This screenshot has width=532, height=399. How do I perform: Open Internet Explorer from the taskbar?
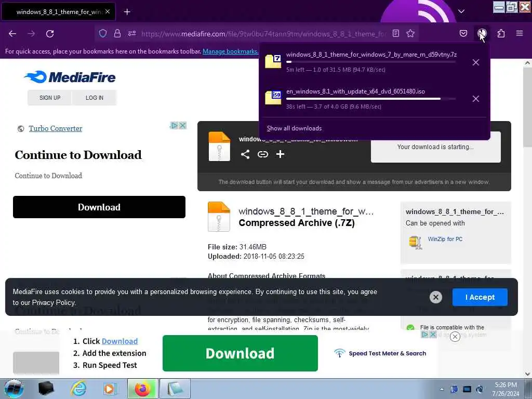(x=78, y=389)
